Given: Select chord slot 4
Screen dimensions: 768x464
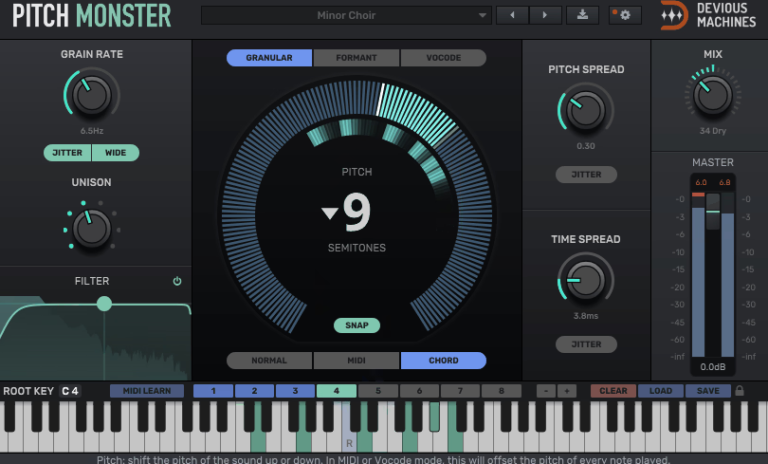Looking at the screenshot, I should [336, 391].
